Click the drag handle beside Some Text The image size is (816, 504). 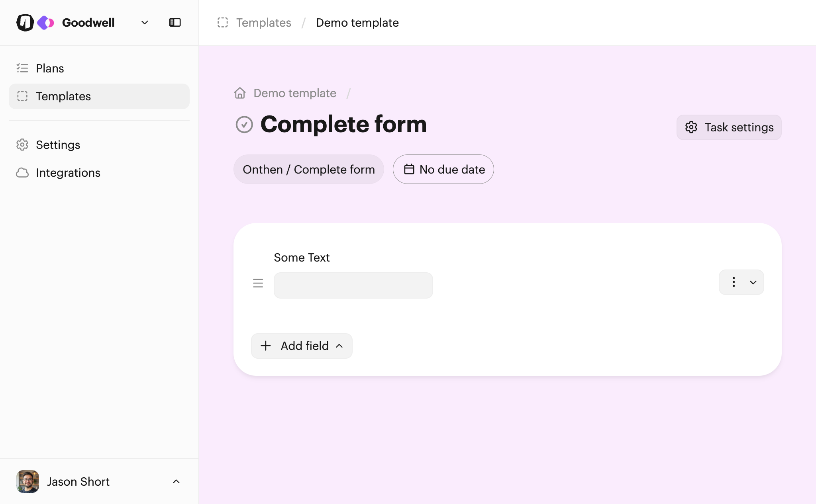click(258, 283)
